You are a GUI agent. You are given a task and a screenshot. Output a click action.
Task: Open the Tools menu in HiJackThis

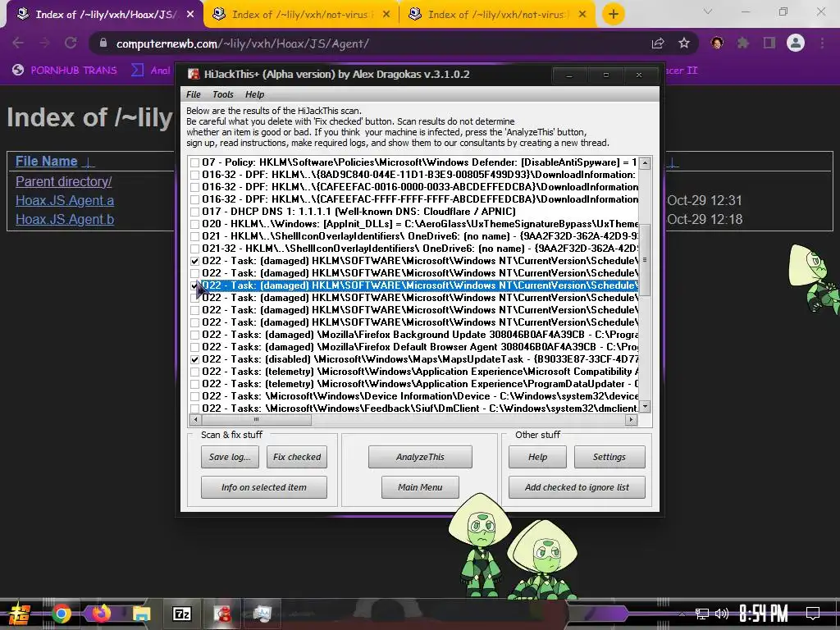[223, 94]
